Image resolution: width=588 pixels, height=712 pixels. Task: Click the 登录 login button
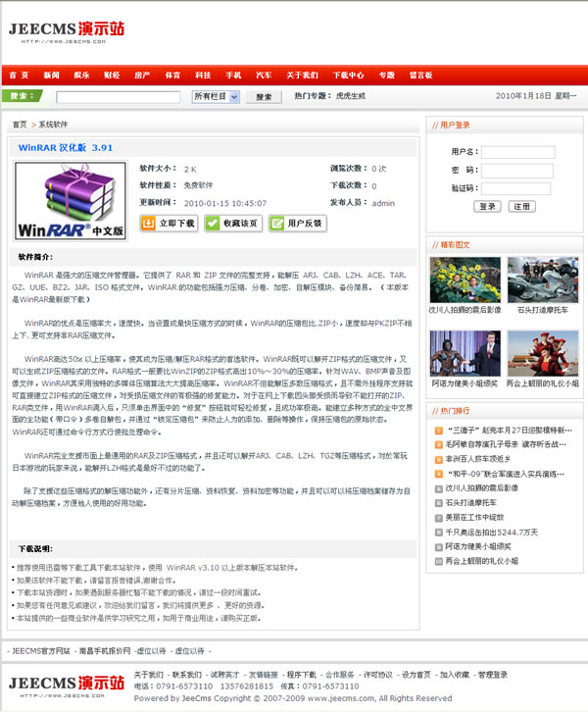[487, 207]
